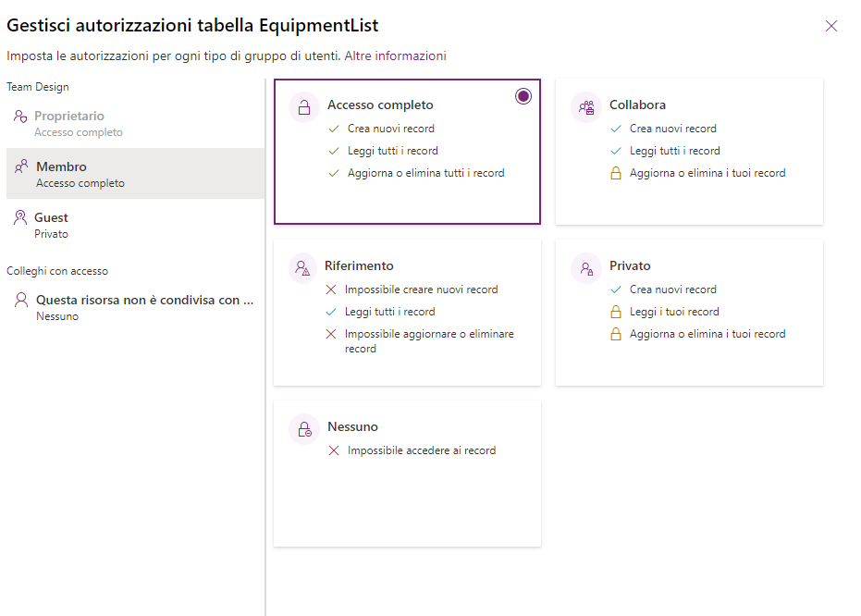Click the colleague person icon under Colleghi con accesso
Screen dimensions: 861x616
pyautogui.click(x=20, y=300)
